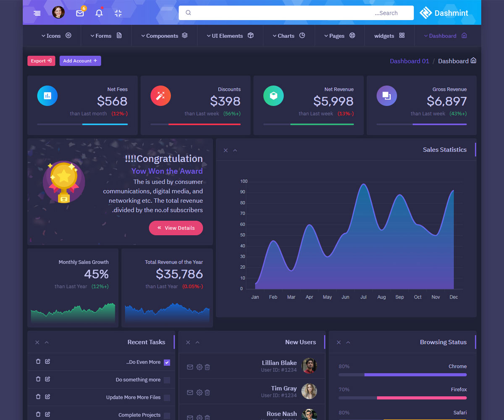Expand the UI Elements dropdown menu
Image resolution: width=504 pixels, height=420 pixels.
[230, 36]
